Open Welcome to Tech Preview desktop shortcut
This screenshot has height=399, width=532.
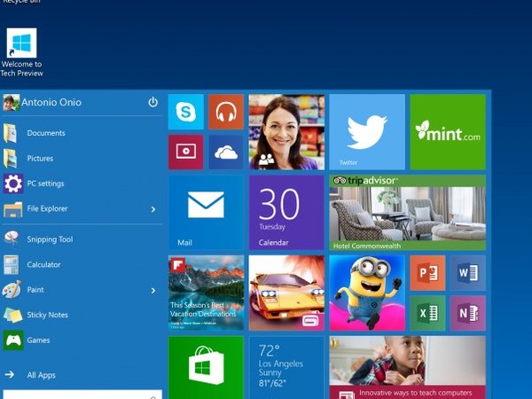pyautogui.click(x=21, y=52)
